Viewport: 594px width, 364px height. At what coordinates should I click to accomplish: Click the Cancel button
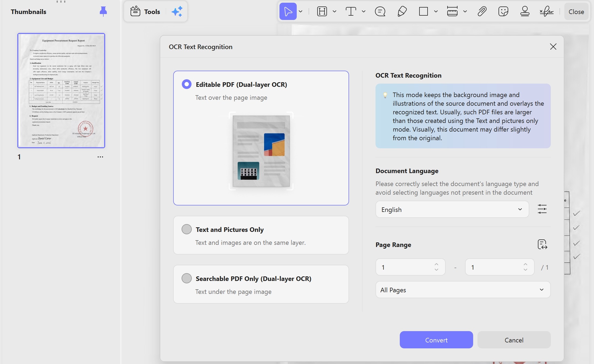514,340
